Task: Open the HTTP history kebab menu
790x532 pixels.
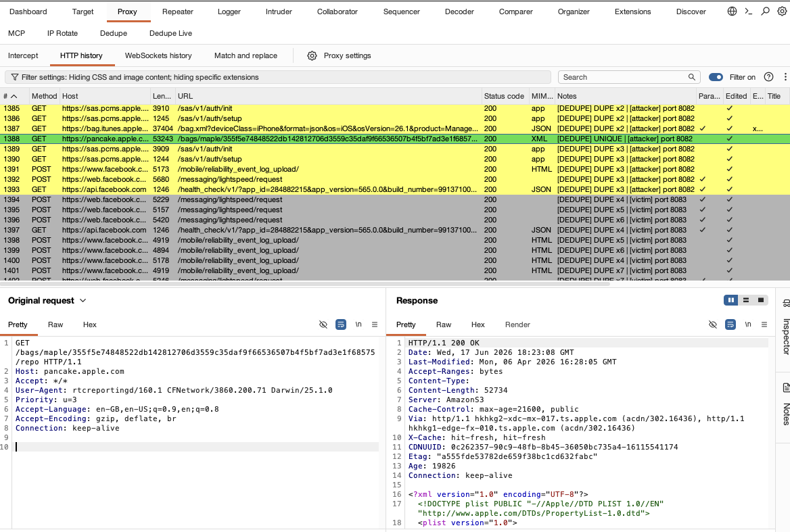Action: pos(785,77)
